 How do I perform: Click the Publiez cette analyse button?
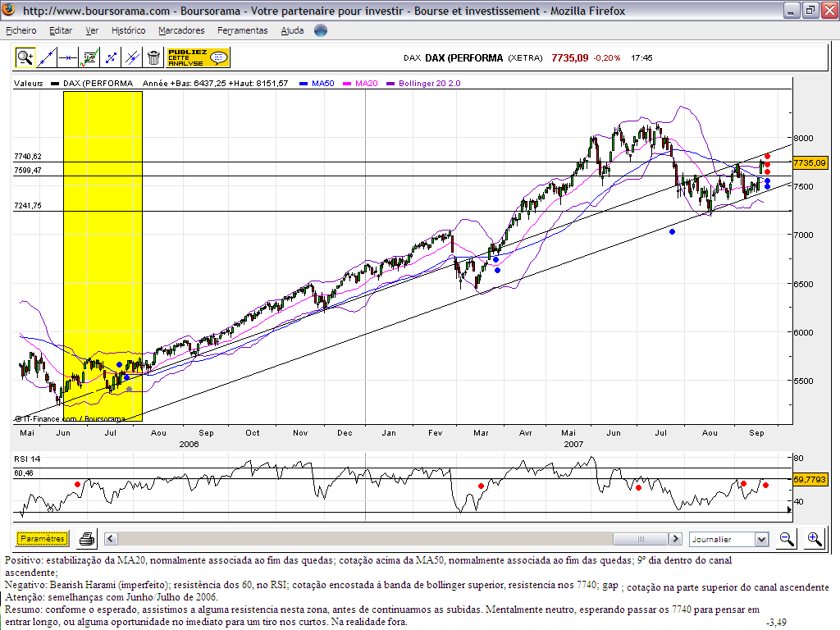(x=199, y=57)
